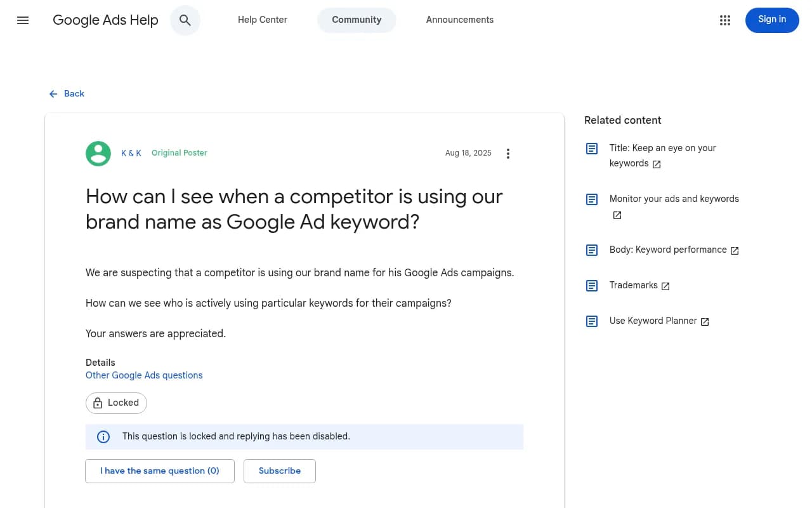
Task: Click external-link icon after Keyword performance
Action: click(x=735, y=251)
